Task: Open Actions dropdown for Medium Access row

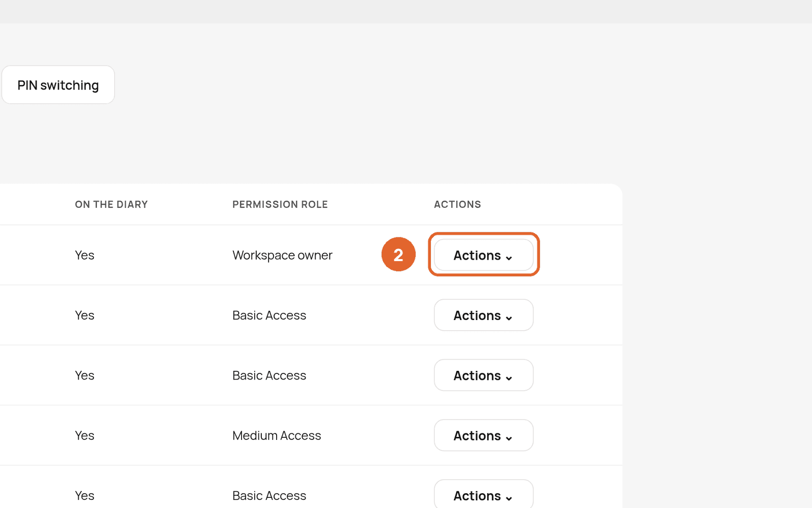Action: click(x=484, y=435)
